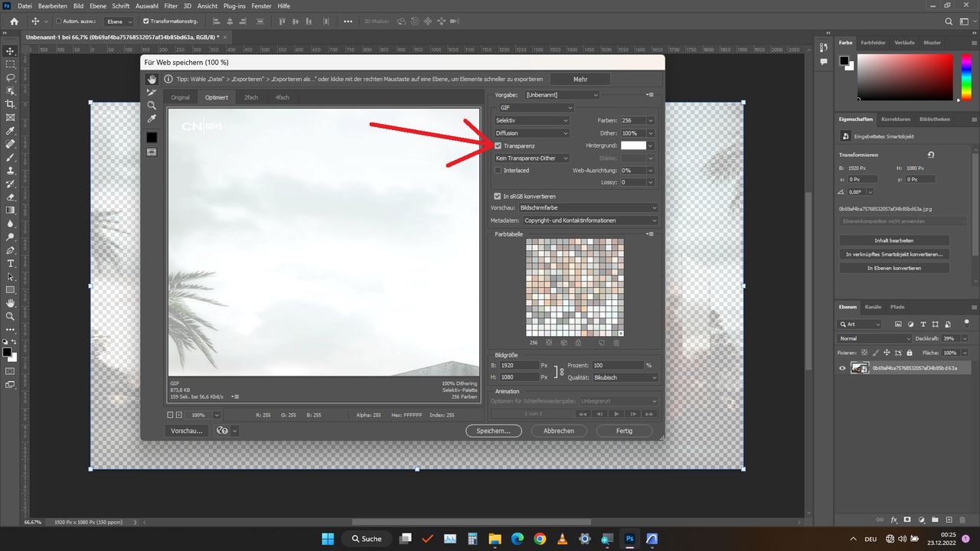Open layer style fx menu
Viewport: 980px width, 551px height.
pos(893,520)
